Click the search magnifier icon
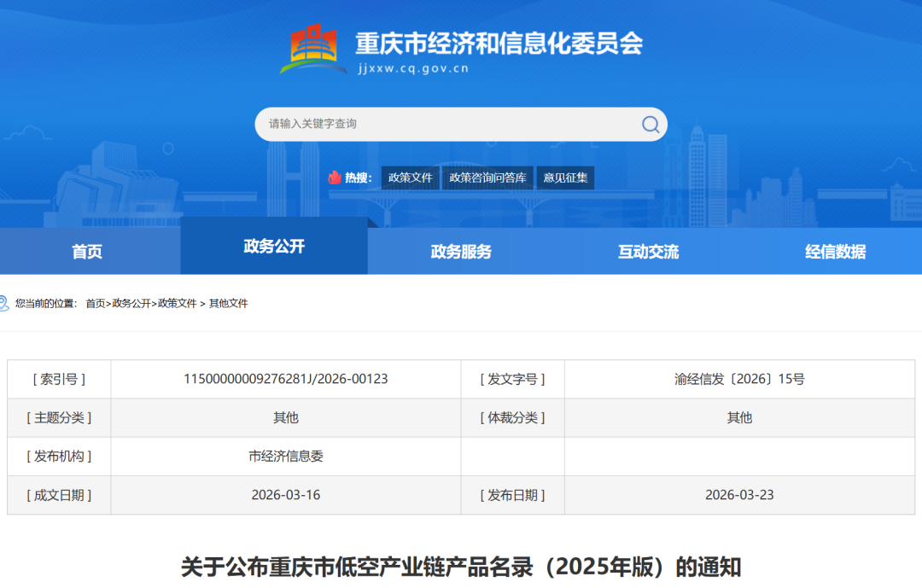Screen dimensions: 922x588 pos(651,125)
